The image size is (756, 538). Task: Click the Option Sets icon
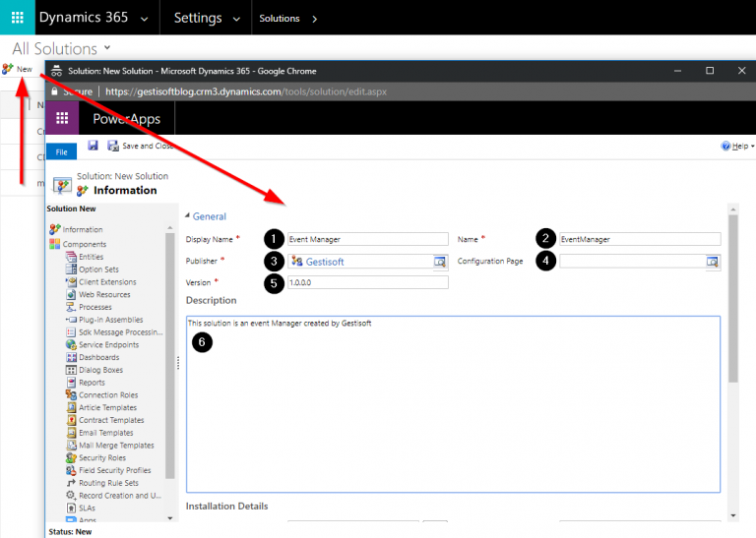click(71, 269)
